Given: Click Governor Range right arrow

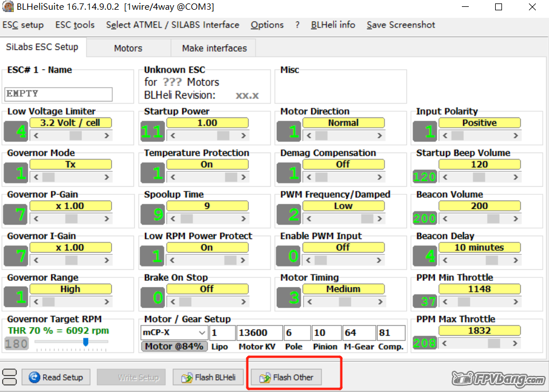Looking at the screenshot, I should click(107, 301).
